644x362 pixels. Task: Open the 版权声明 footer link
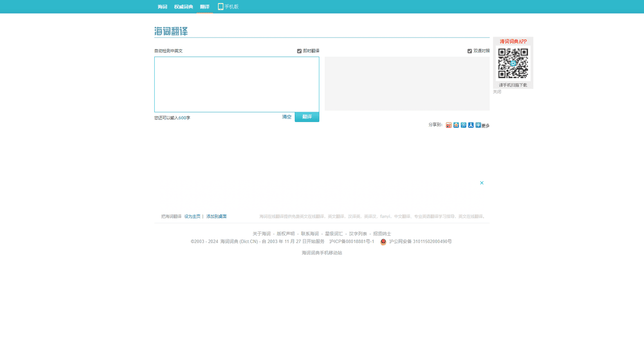click(x=286, y=234)
